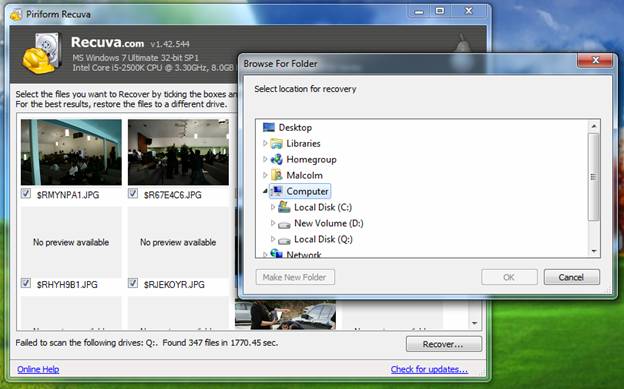Image resolution: width=624 pixels, height=389 pixels.
Task: Uncheck the $RMYNPA1.JPG checkbox
Action: 26,194
